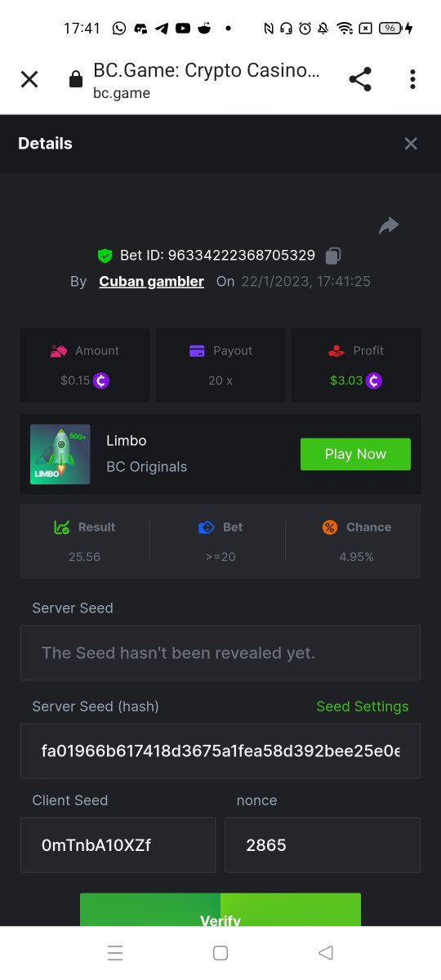Tap the purple coin icon beside profit
Viewport: 441px width, 980px height.
click(374, 381)
